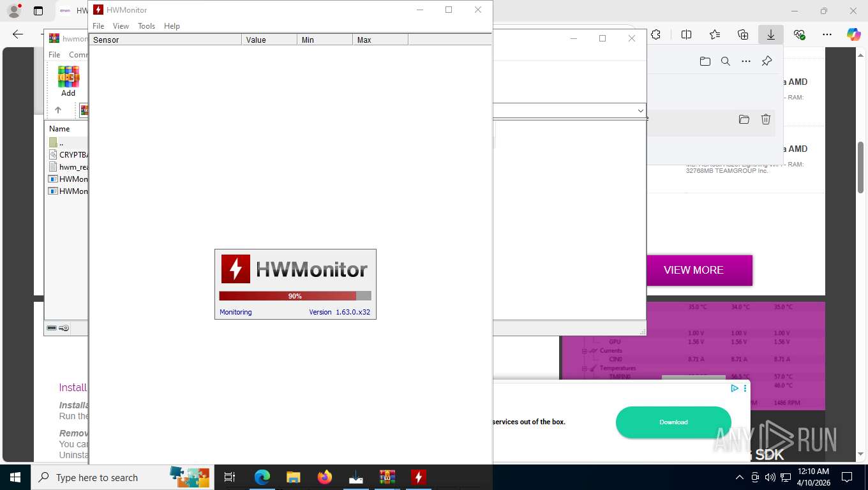Show downloaded file in folder

point(744,119)
